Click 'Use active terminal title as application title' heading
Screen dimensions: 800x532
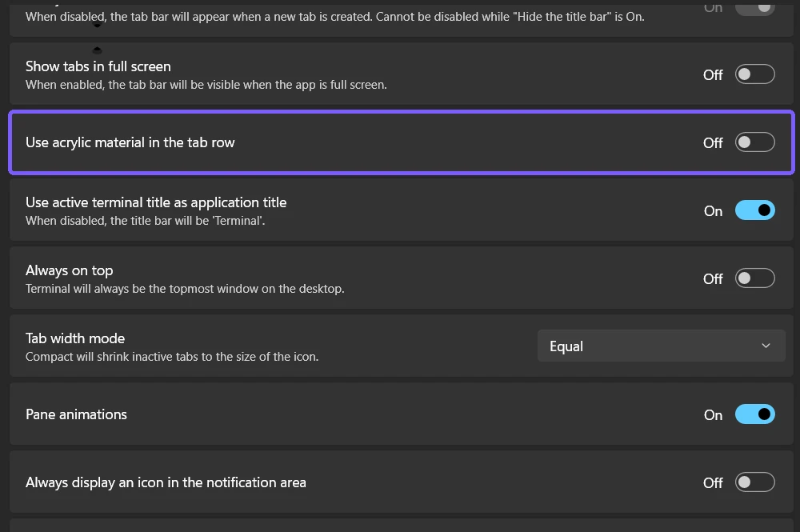156,202
